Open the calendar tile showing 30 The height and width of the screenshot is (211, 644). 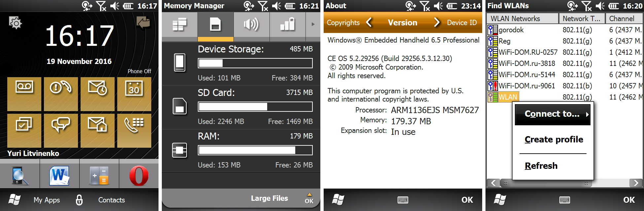point(134,94)
